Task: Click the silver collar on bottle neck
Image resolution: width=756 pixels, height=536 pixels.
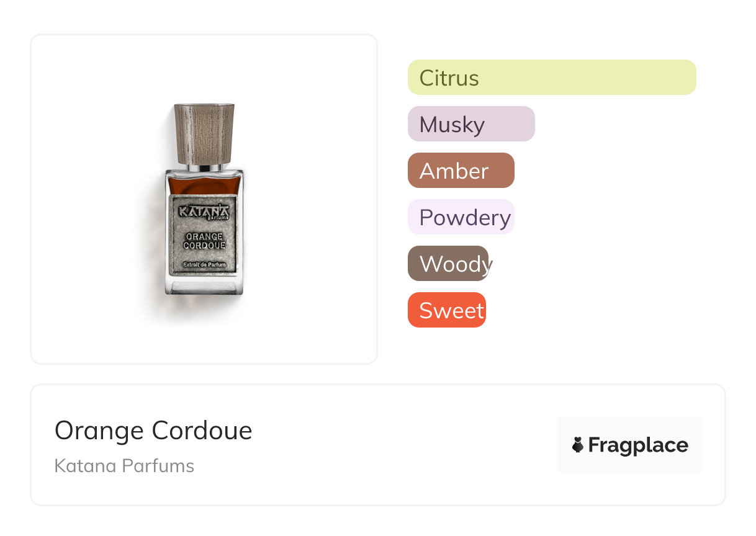Action: pyautogui.click(x=204, y=167)
